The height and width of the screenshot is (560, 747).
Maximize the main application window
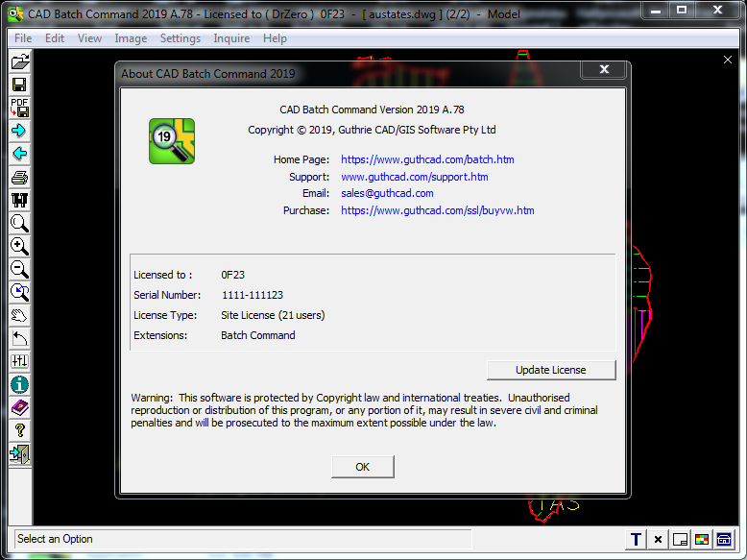[x=683, y=10]
